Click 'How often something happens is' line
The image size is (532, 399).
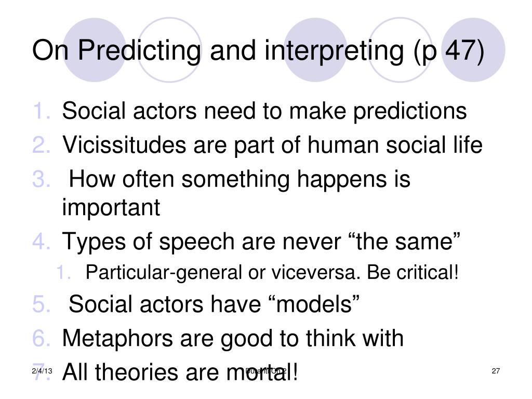tap(240, 179)
